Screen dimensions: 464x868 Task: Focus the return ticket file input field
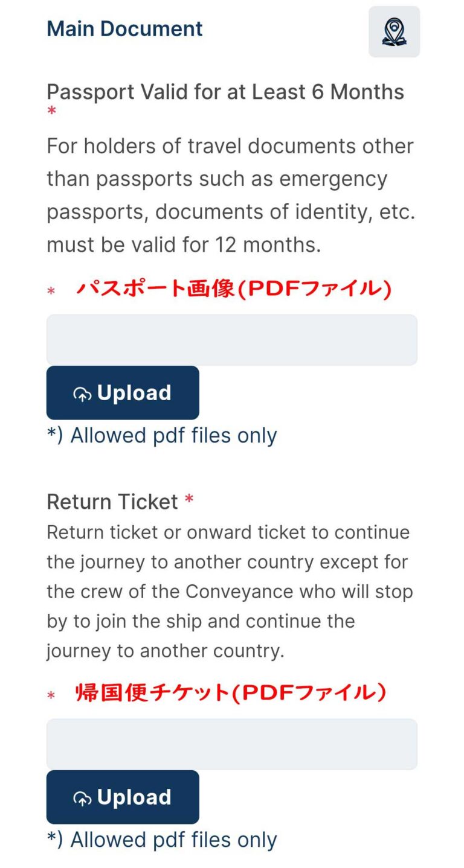click(231, 744)
